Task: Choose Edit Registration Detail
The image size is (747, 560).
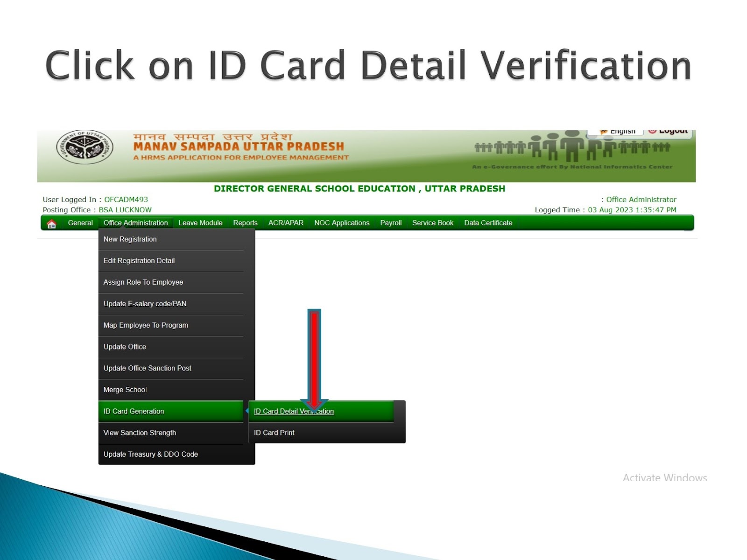Action: click(x=171, y=261)
